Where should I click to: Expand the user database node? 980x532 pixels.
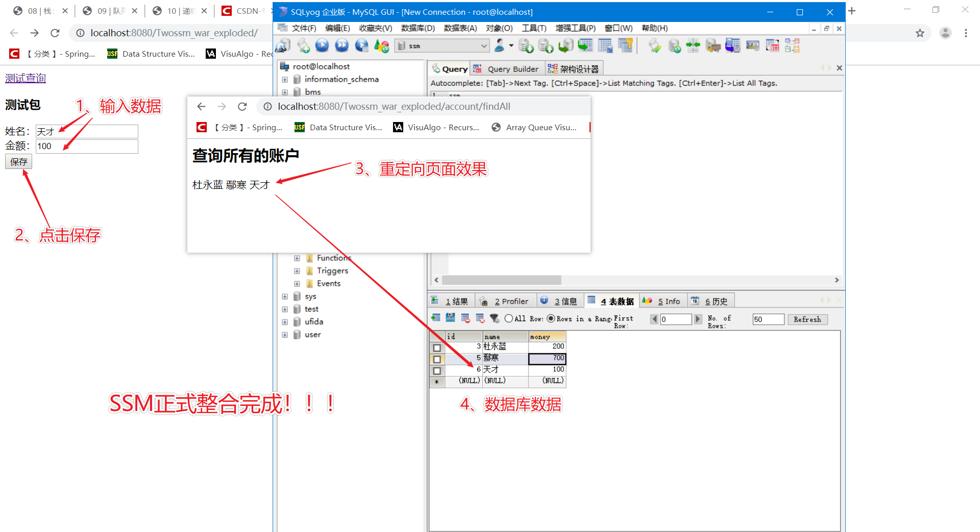coord(285,335)
